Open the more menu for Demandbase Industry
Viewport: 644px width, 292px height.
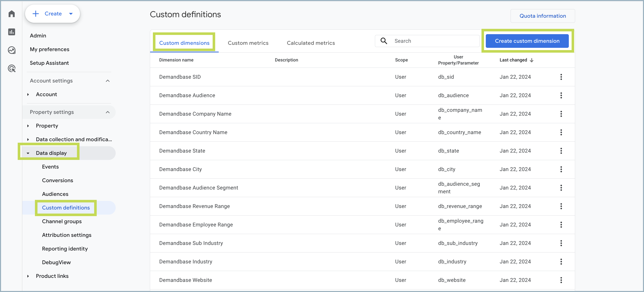pyautogui.click(x=561, y=262)
